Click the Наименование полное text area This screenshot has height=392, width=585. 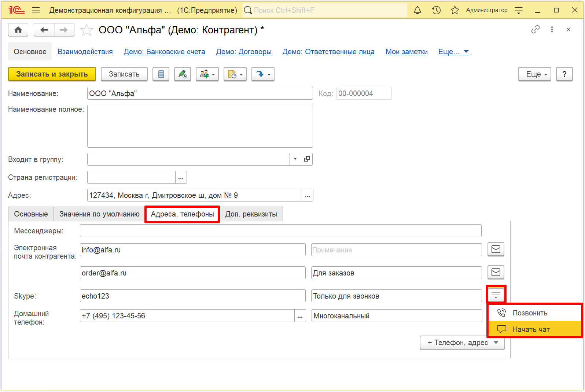point(200,126)
